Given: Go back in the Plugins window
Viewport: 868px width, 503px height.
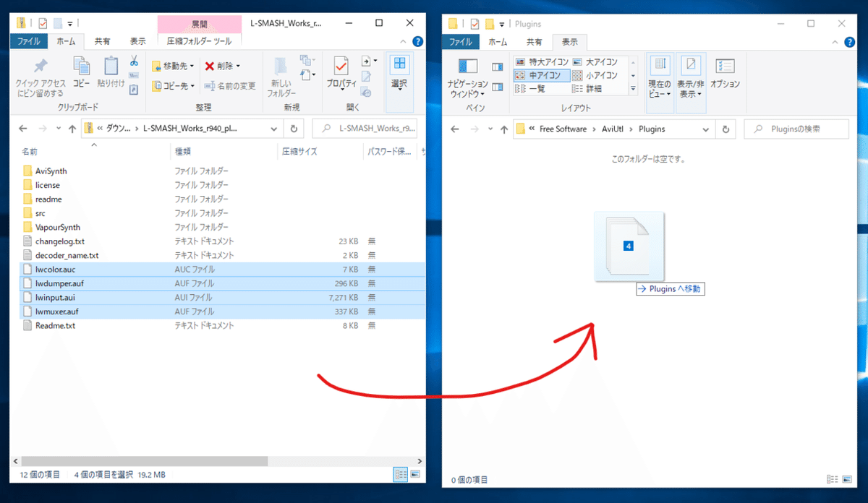Looking at the screenshot, I should 455,129.
